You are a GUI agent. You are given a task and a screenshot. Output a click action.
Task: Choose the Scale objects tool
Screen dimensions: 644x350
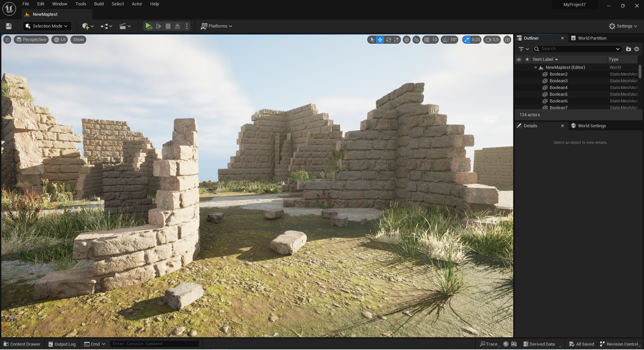[396, 40]
